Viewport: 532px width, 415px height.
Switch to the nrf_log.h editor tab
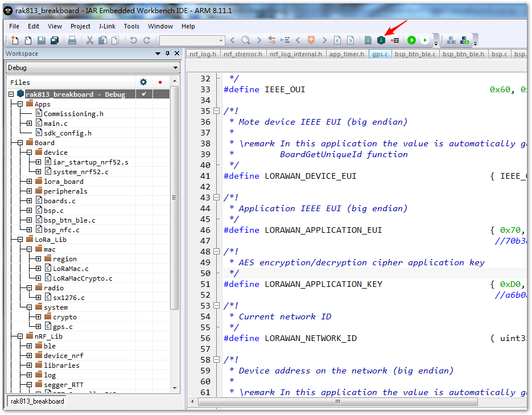coord(203,54)
